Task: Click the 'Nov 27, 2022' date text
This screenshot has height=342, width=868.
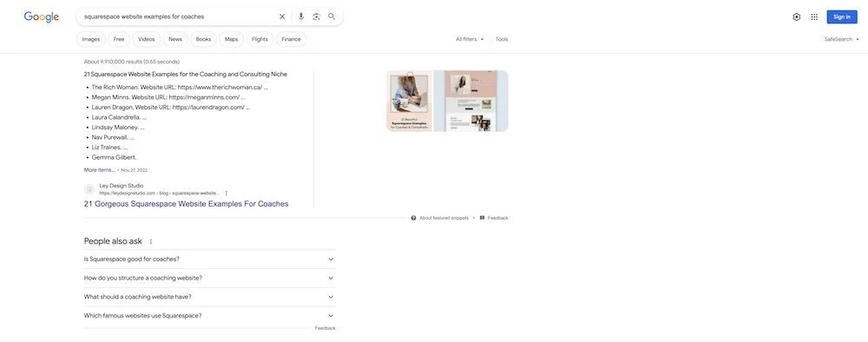Action: click(x=134, y=170)
